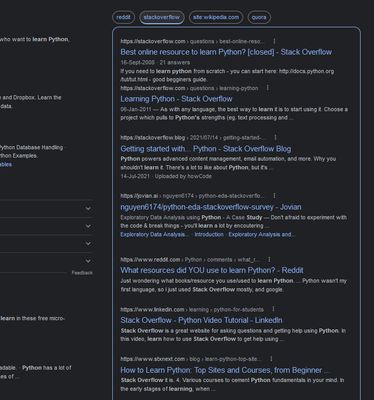Screen dimensions: 374x400
Task: Click stackoverflow.com best-online-reso URL breadcrumb
Action: tap(192, 41)
